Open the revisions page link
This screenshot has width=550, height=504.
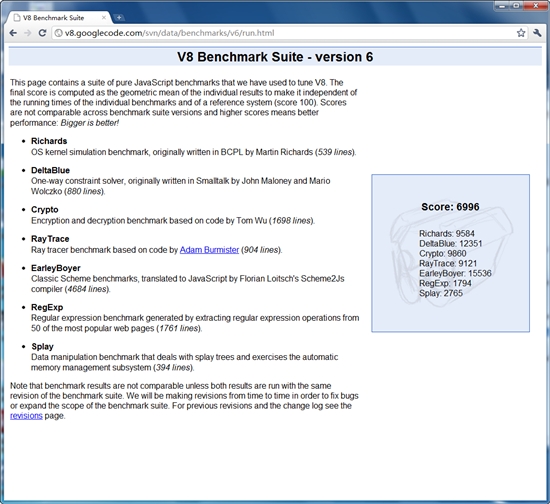click(26, 416)
